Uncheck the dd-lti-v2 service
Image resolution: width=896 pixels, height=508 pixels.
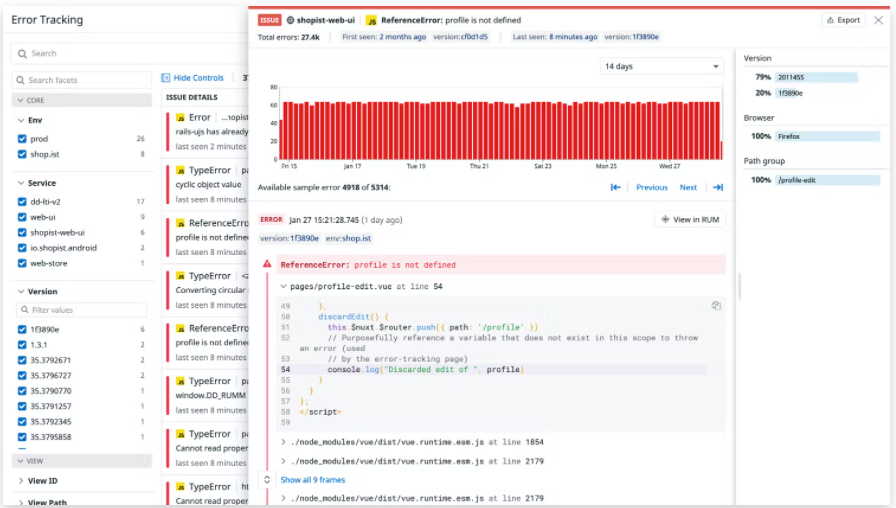(22, 202)
